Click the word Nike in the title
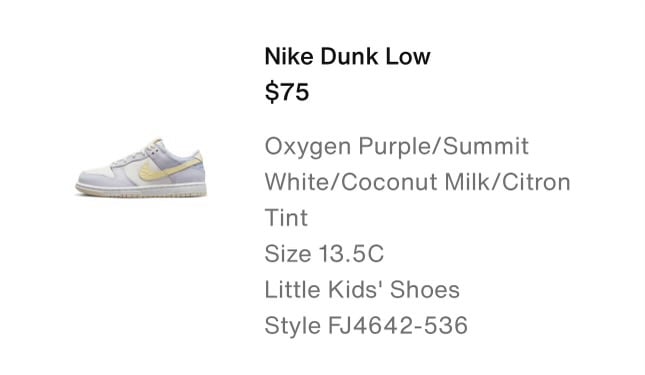 289,56
